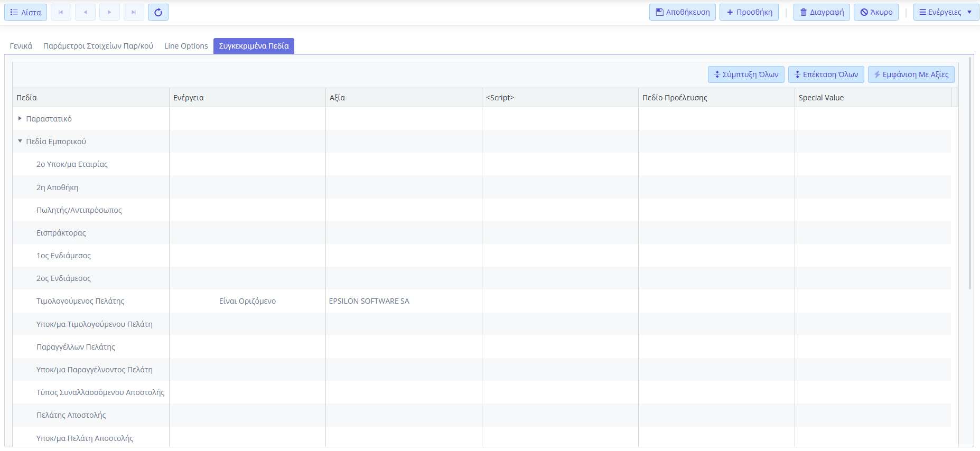Jump to the last record
Viewport: 980px width, 451px height.
click(x=134, y=12)
